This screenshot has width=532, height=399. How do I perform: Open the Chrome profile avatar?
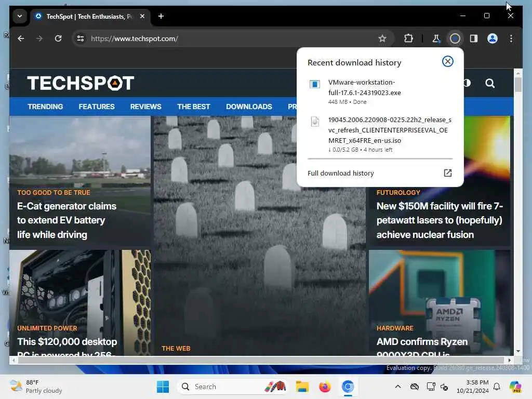(493, 38)
